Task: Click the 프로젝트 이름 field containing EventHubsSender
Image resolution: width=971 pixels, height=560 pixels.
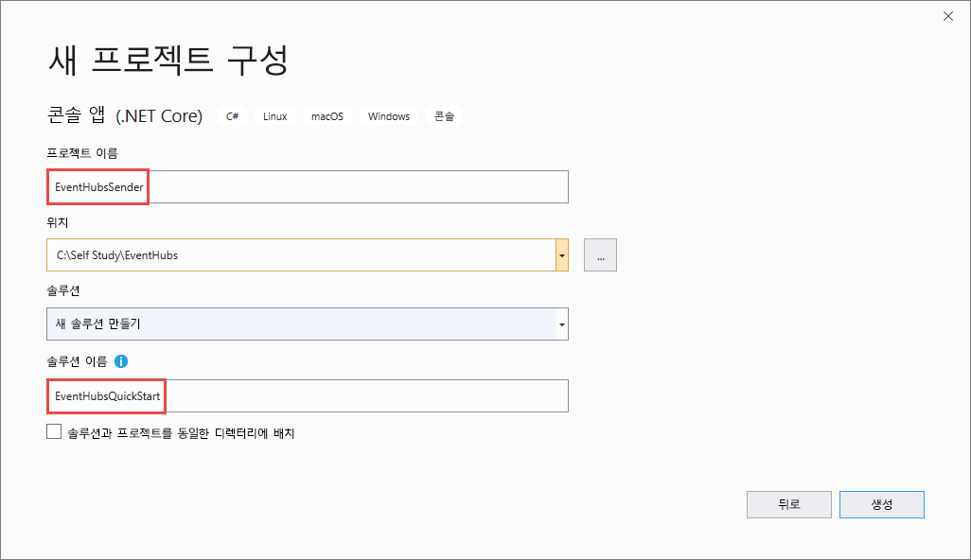Action: [x=308, y=187]
